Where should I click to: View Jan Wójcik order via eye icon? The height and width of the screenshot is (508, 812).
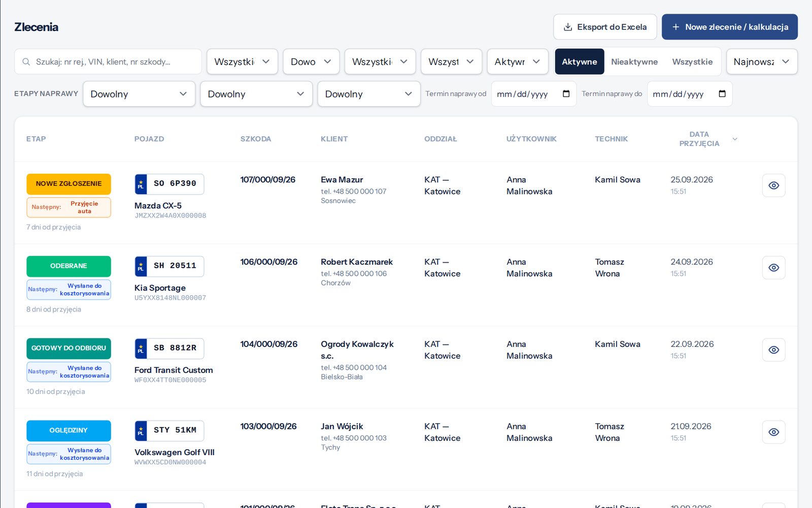coord(773,432)
